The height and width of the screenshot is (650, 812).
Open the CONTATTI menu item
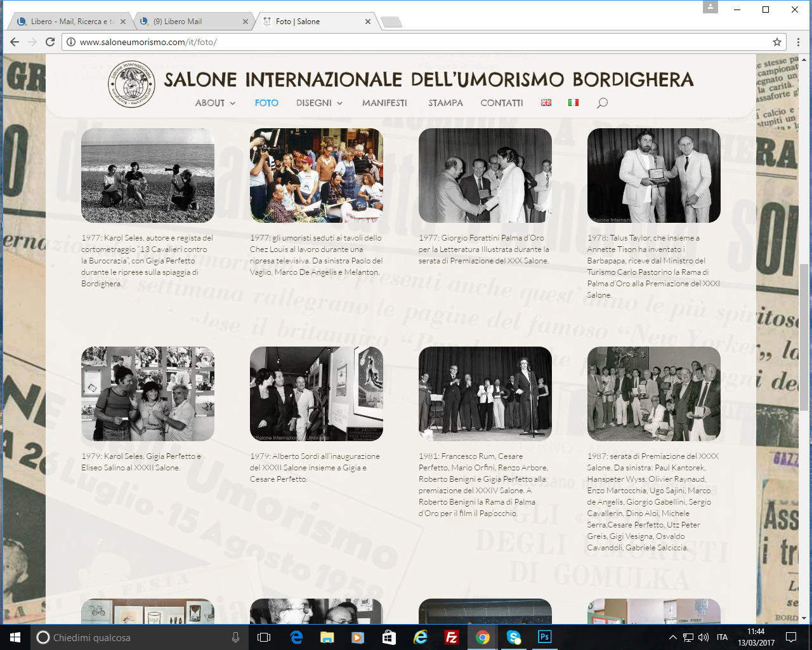(x=502, y=103)
